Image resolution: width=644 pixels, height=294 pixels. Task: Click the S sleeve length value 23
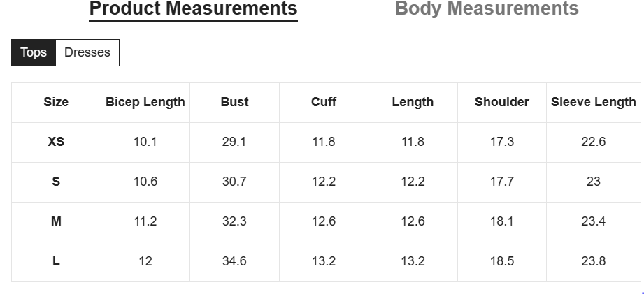[x=594, y=182]
